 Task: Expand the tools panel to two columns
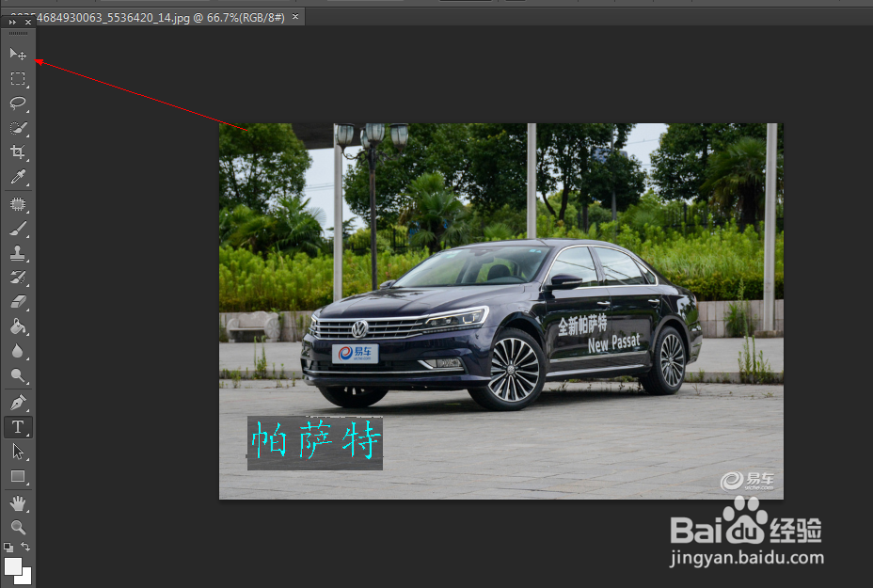coord(12,22)
